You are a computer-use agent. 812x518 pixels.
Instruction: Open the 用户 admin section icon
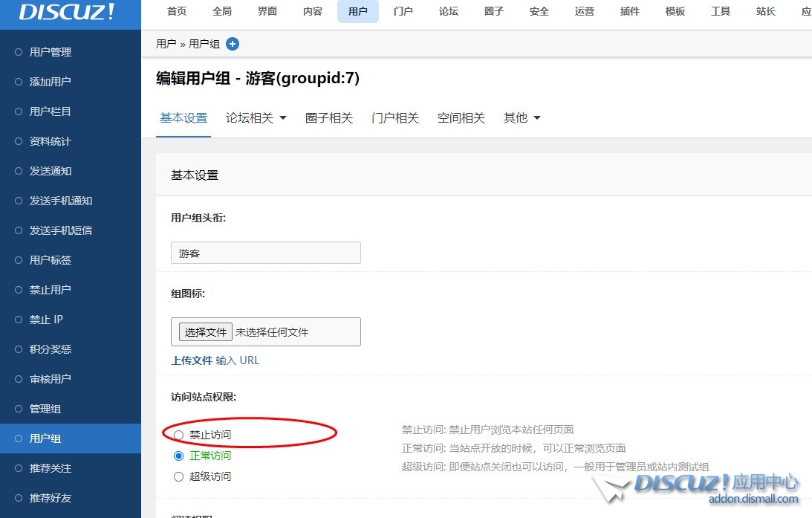(x=357, y=11)
